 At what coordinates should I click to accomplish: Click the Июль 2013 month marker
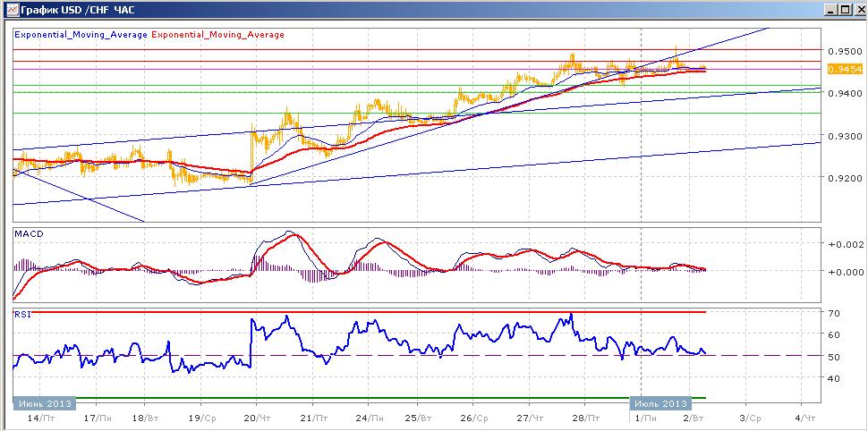661,402
